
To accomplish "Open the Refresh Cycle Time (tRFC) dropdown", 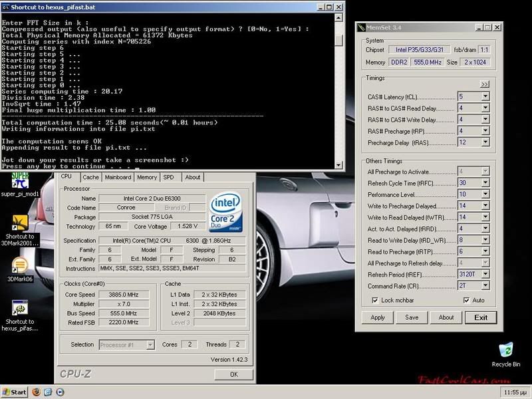I will click(x=485, y=183).
